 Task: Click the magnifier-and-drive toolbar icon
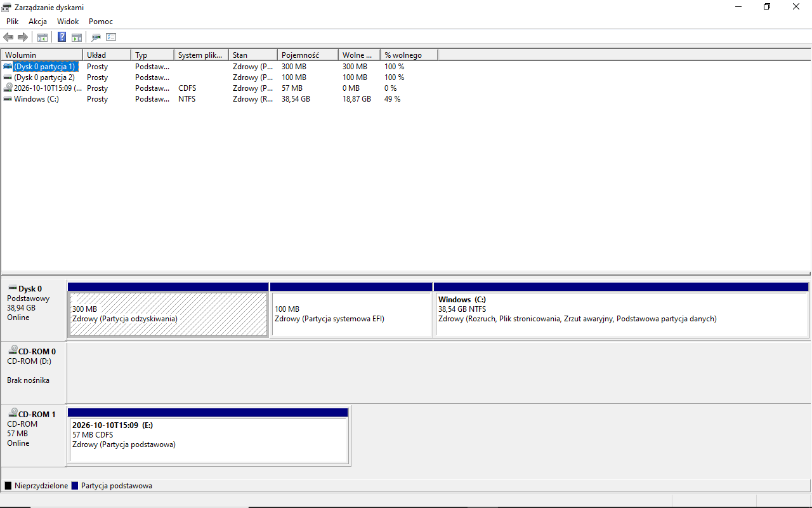[x=96, y=37]
